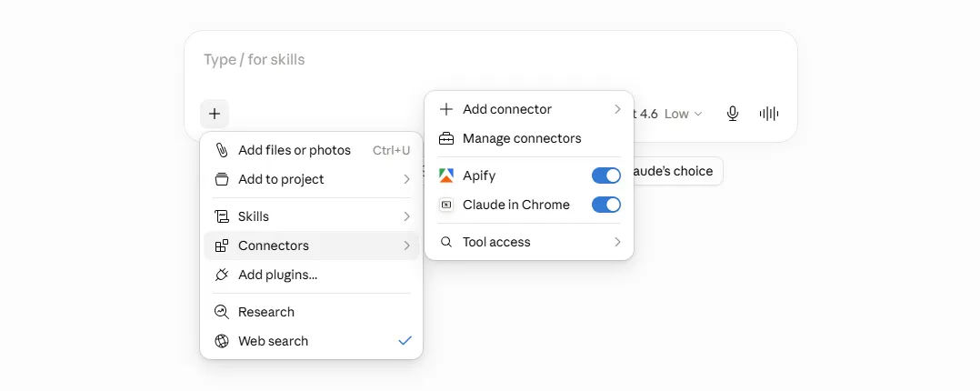980x391 pixels.
Task: Click the briefcase Manage connectors icon
Action: point(446,138)
